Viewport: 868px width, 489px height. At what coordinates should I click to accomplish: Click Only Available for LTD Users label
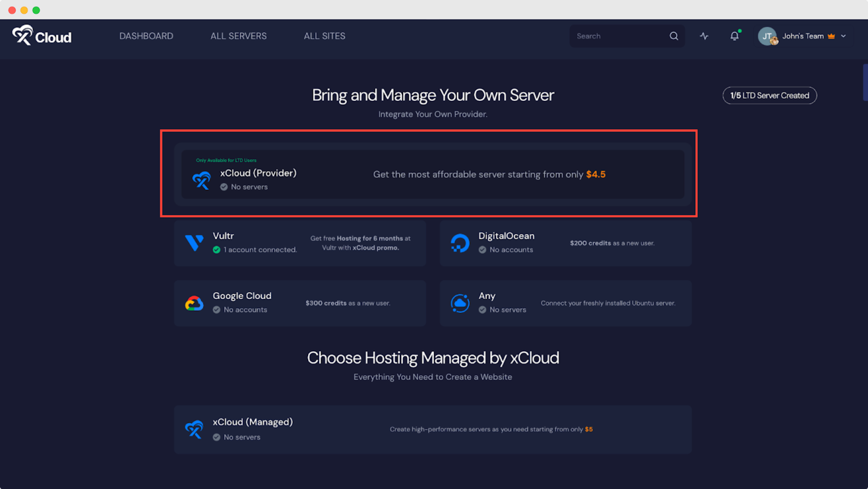click(226, 160)
